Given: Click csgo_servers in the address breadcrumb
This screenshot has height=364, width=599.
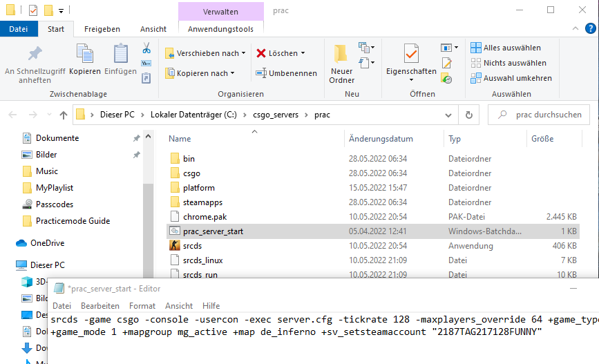Looking at the screenshot, I should coord(276,115).
